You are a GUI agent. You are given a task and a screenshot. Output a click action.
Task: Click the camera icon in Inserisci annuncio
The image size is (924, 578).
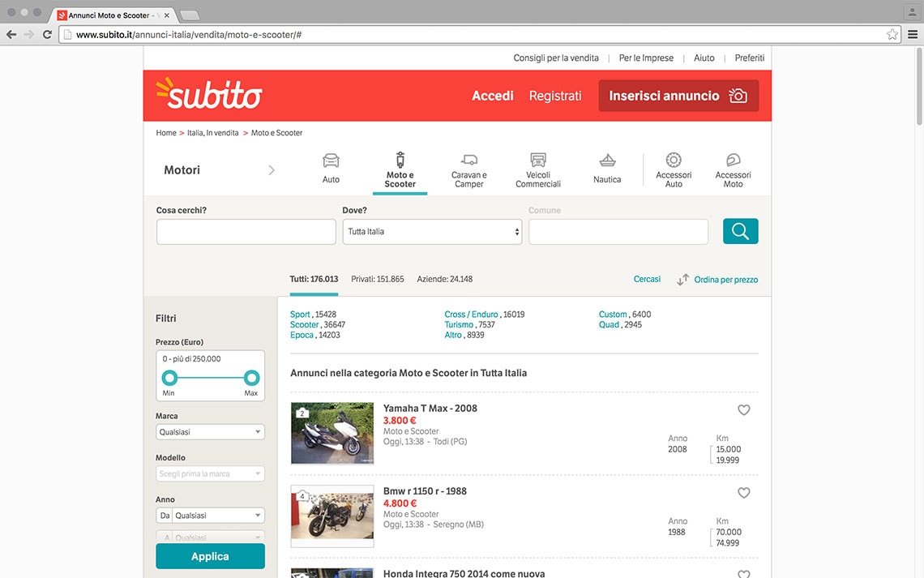(x=738, y=96)
